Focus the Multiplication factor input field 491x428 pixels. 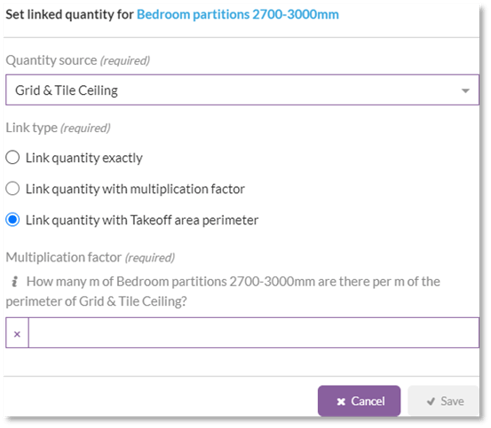[254, 333]
